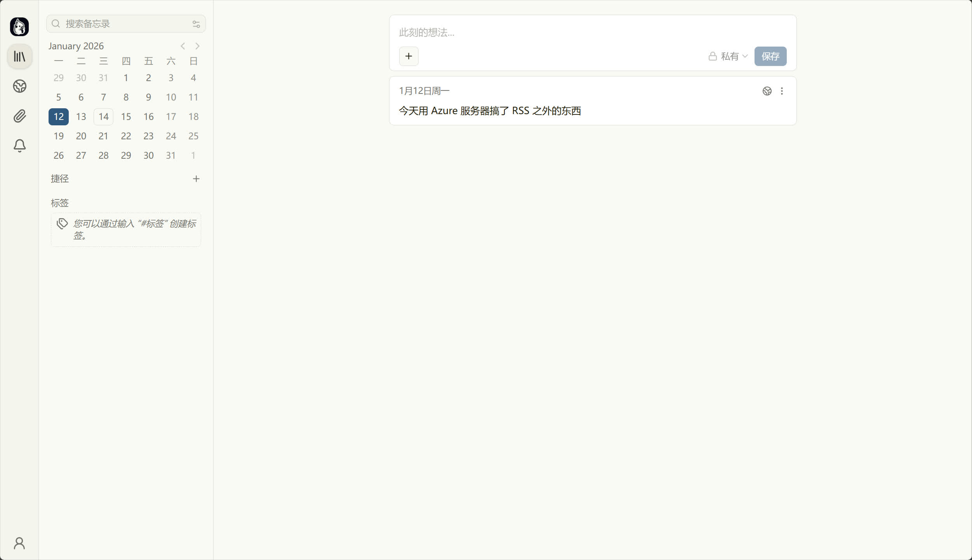Open the three-dot menu on the memo

(x=782, y=91)
